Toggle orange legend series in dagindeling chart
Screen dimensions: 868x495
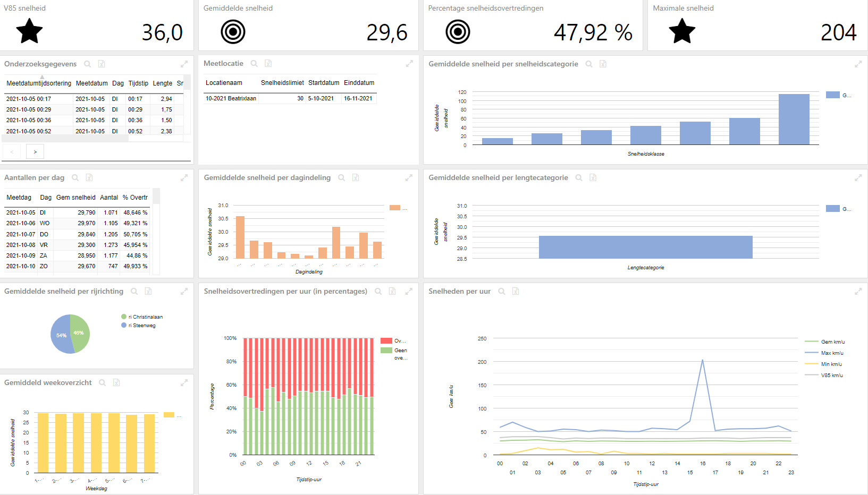pos(398,208)
